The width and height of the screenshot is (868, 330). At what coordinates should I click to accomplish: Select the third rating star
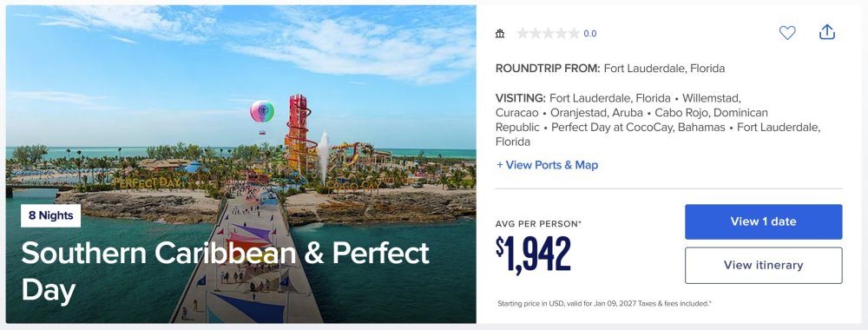click(548, 33)
